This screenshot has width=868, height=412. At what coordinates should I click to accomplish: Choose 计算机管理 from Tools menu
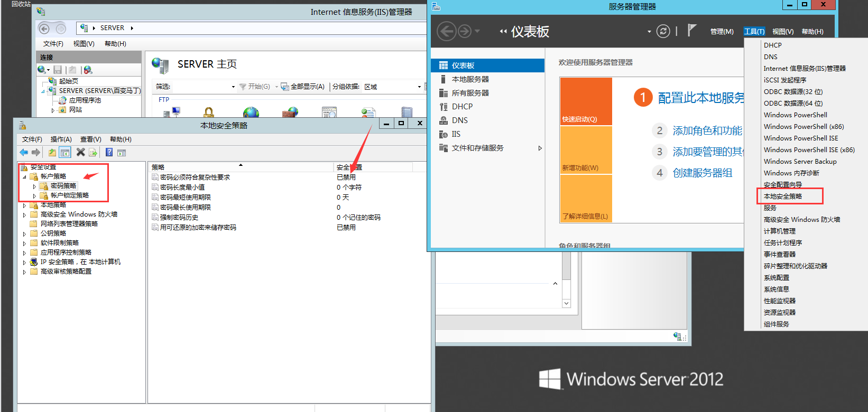pyautogui.click(x=780, y=231)
